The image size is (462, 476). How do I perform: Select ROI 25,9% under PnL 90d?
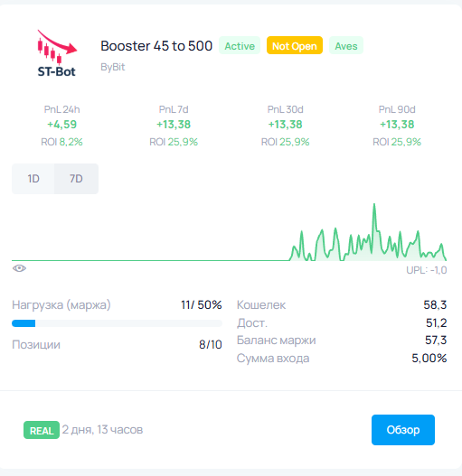397,142
